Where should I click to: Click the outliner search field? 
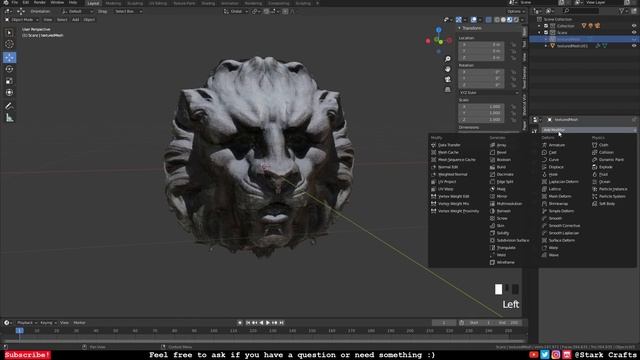pyautogui.click(x=580, y=11)
